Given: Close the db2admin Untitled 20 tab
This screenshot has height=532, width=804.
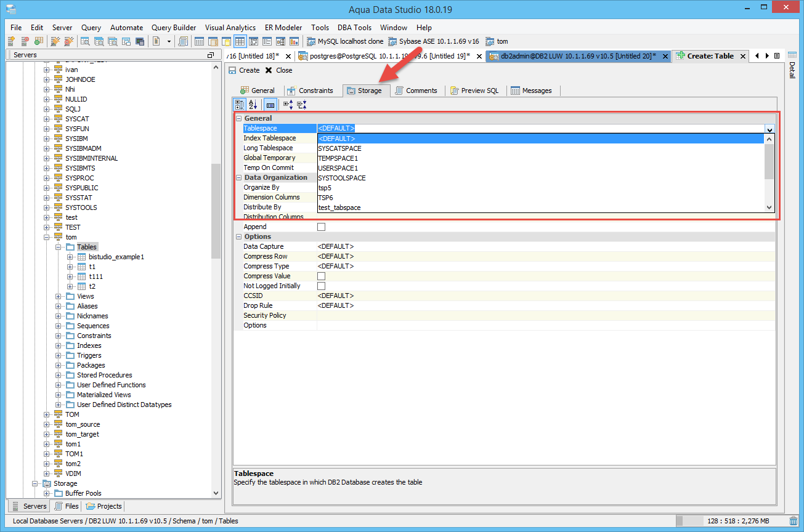Looking at the screenshot, I should point(664,56).
